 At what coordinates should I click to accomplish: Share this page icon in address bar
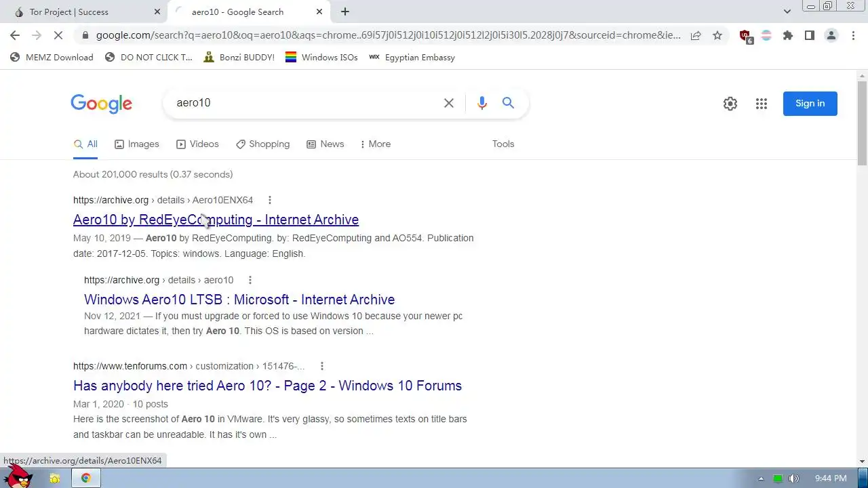696,35
